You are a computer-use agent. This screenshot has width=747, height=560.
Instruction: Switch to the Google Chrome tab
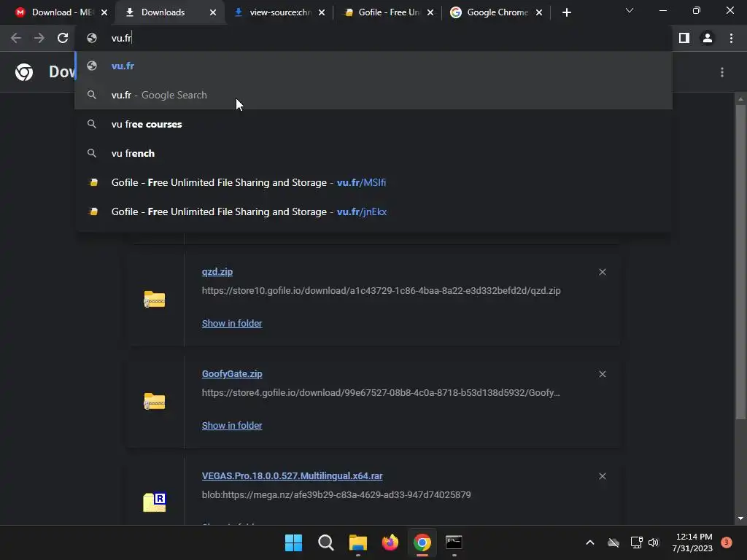[x=497, y=12]
